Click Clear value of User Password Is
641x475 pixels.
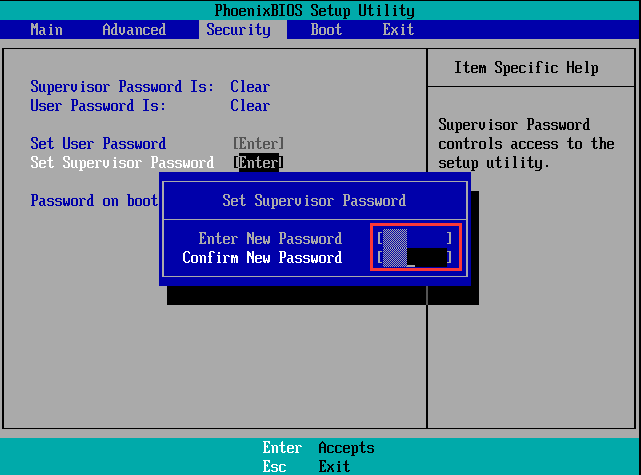coord(250,106)
